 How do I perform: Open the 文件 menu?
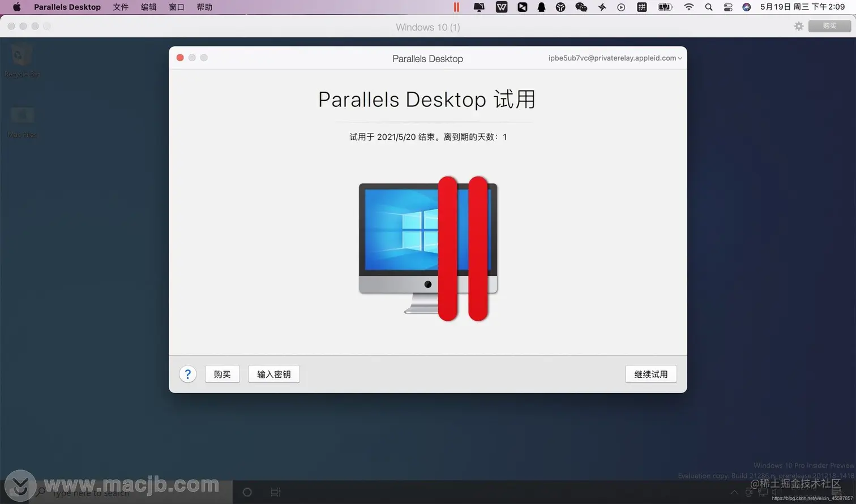tap(121, 7)
